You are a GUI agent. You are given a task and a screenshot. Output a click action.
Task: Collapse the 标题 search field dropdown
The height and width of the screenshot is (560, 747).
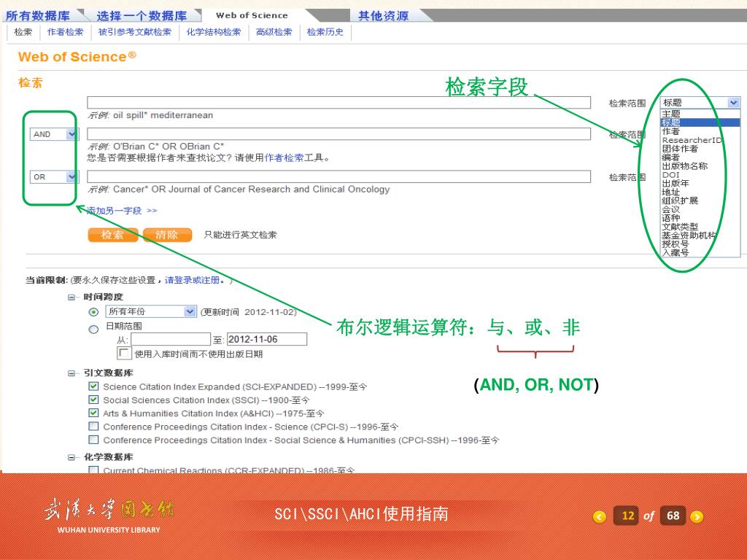[733, 102]
